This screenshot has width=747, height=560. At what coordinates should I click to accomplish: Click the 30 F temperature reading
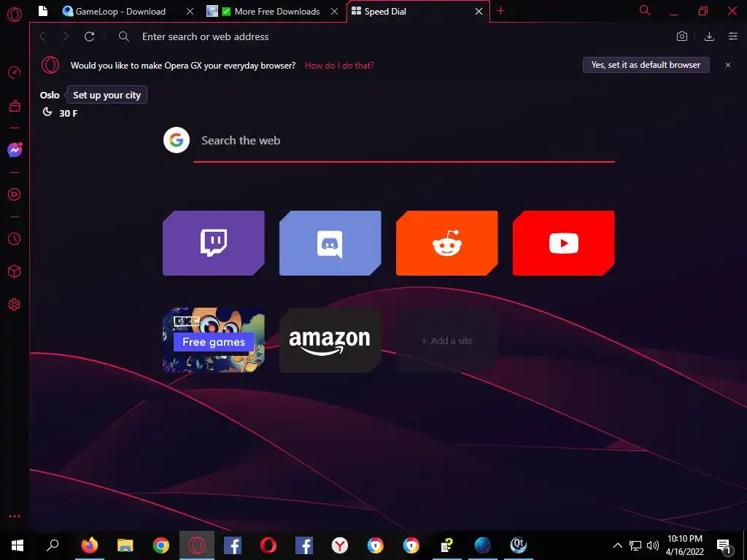[x=68, y=113]
